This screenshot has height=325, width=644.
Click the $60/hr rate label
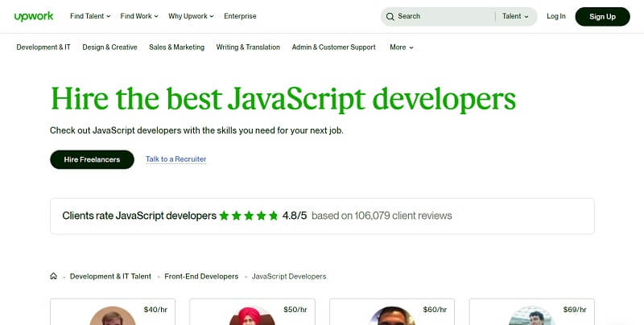pos(435,310)
